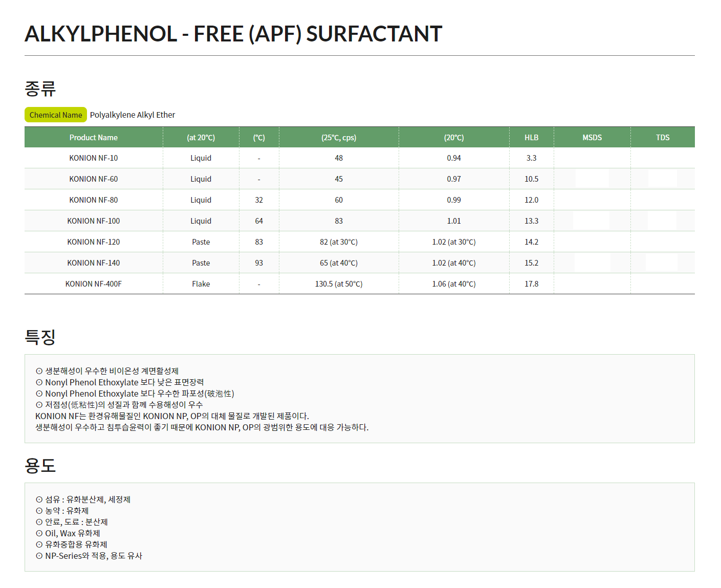Viewport: 721px width, 588px height.
Task: Click the 'MSDS' column header
Action: tap(592, 137)
